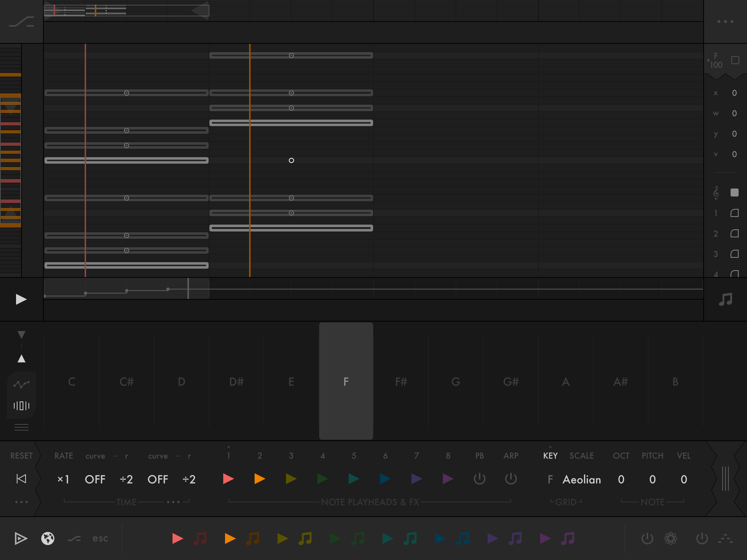747x560 pixels.
Task: Click the flower-shaped settings icon
Action: pos(670,538)
